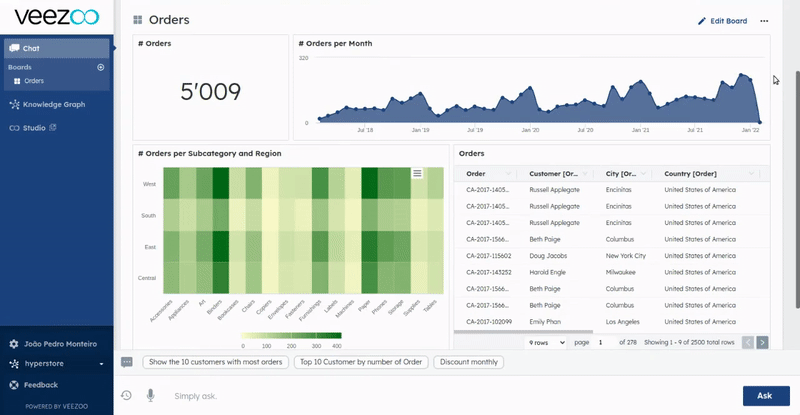
Task: Open the heatmap chart hamburger menu
Action: click(417, 173)
